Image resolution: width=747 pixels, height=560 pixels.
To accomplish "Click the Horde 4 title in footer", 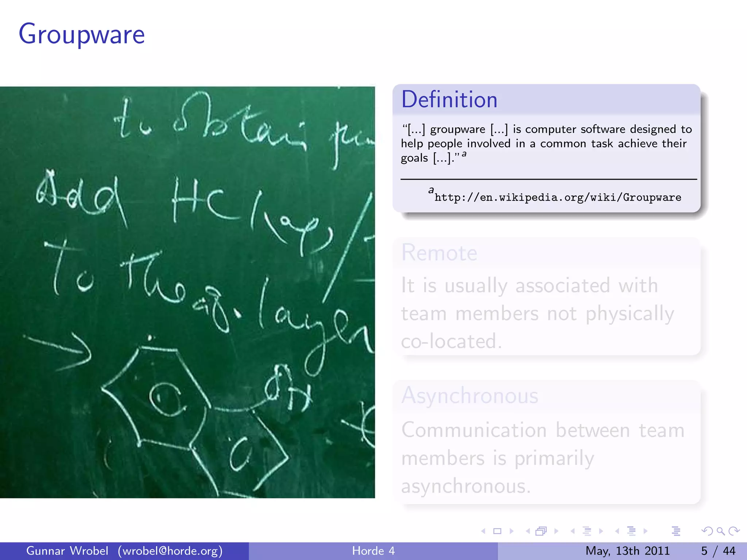I will tap(373, 551).
